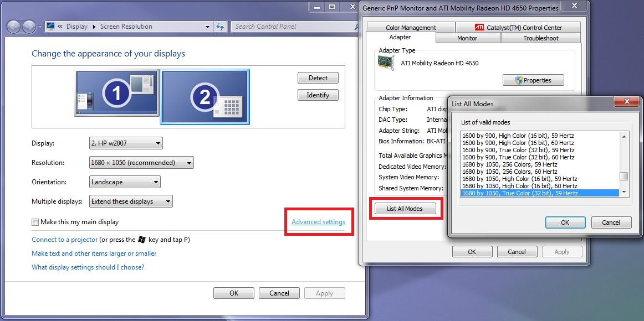Expand the Resolution dropdown

point(141,163)
